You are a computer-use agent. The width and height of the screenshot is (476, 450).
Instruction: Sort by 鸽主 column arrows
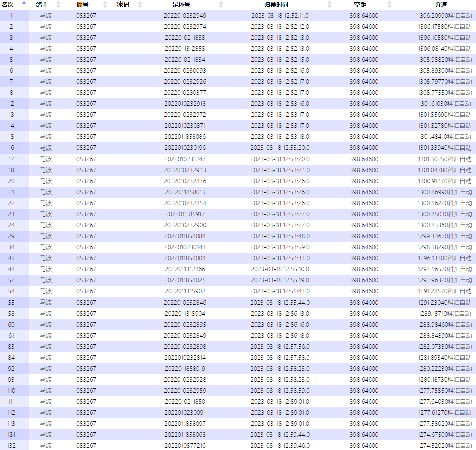[59, 5]
